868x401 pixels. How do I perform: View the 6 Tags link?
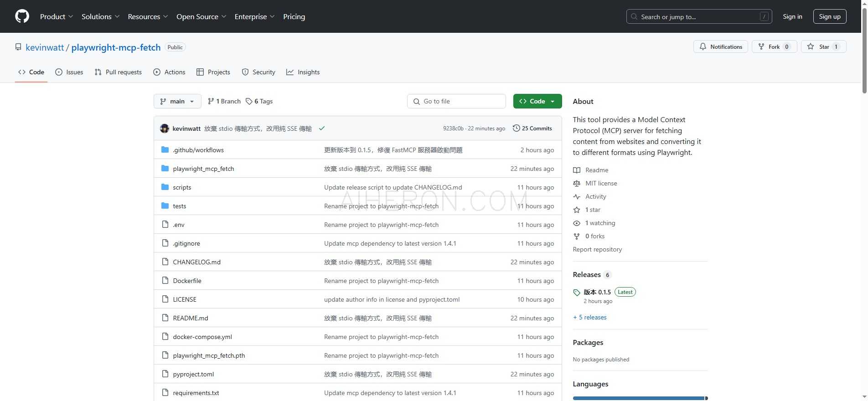259,101
